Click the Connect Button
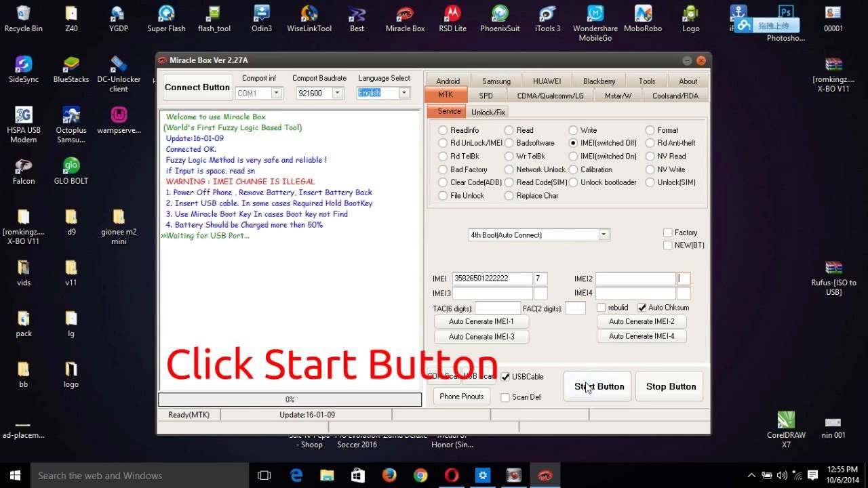Image resolution: width=868 pixels, height=488 pixels. pos(197,87)
